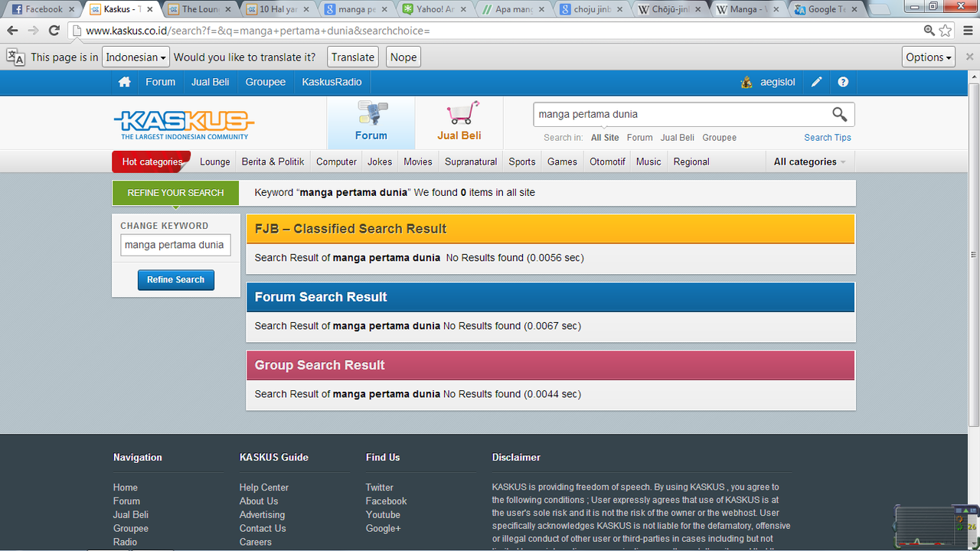
Task: Select the Sports category
Action: pos(522,161)
